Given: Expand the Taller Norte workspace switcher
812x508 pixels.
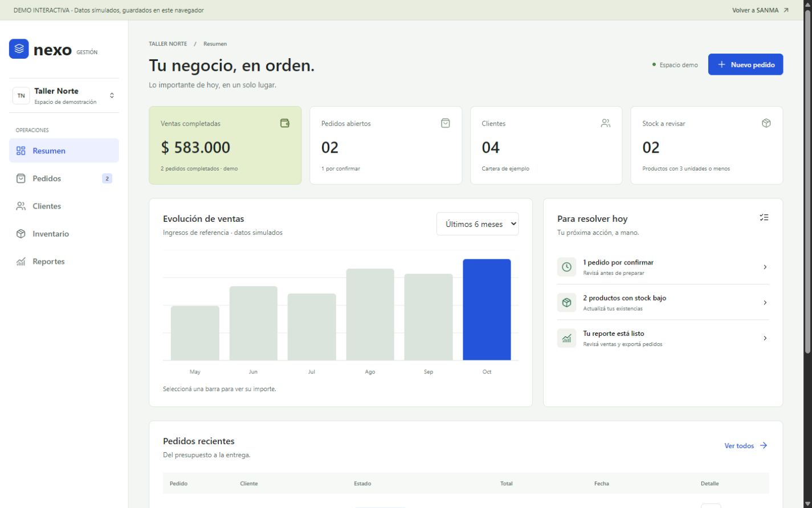Looking at the screenshot, I should pyautogui.click(x=64, y=96).
